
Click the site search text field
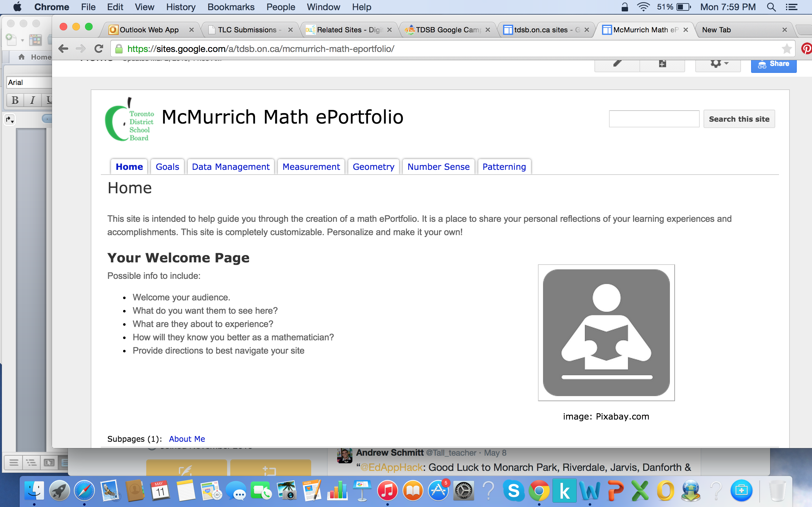[x=654, y=119]
